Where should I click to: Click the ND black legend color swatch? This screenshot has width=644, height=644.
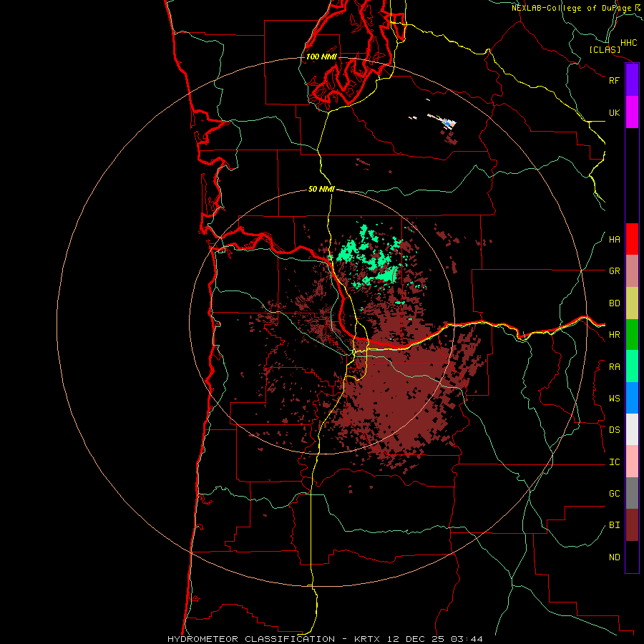(x=632, y=557)
